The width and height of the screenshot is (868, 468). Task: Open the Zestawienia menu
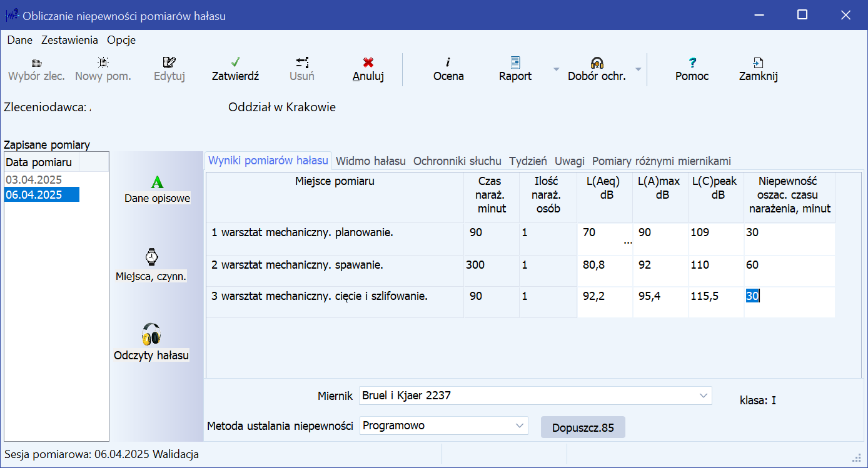pos(70,40)
